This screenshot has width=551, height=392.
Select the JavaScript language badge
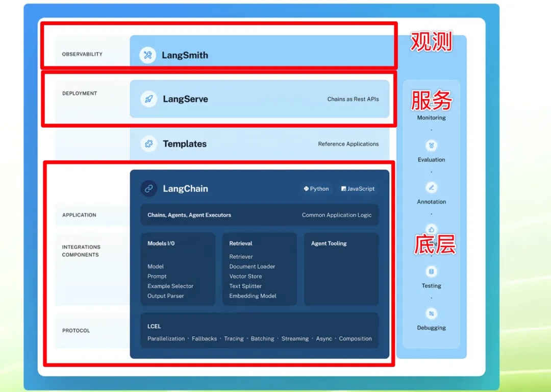point(358,189)
